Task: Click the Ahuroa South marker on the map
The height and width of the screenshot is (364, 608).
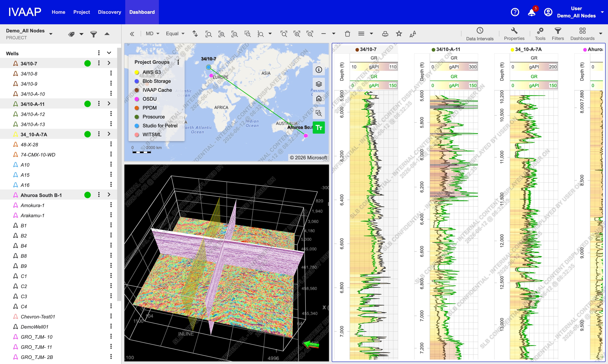Action: pyautogui.click(x=306, y=136)
